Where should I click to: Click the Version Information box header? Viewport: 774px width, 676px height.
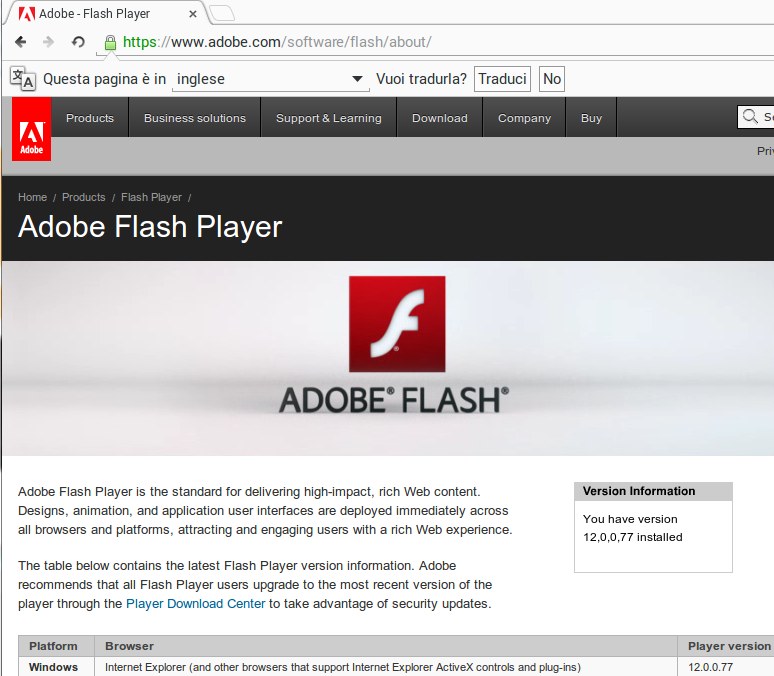click(x=653, y=491)
